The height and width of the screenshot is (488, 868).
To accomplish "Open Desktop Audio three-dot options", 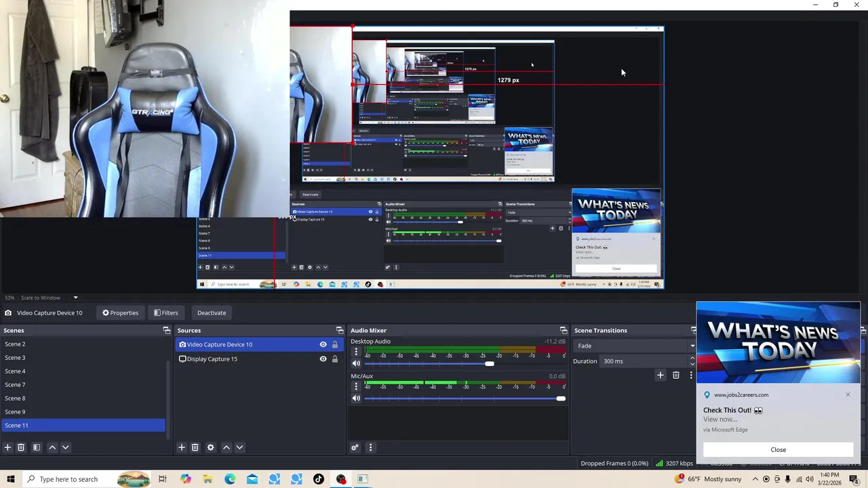I will (x=356, y=352).
